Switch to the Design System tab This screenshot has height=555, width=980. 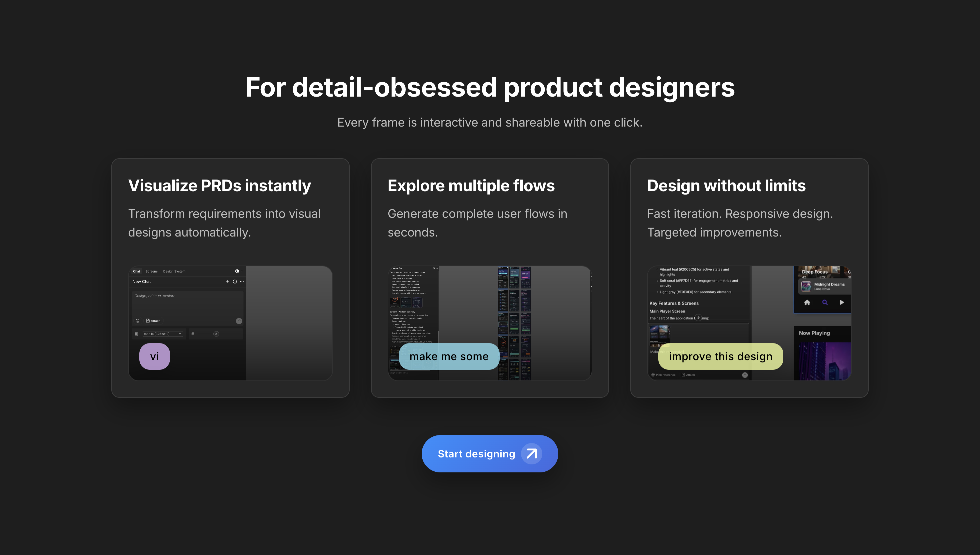pos(175,272)
